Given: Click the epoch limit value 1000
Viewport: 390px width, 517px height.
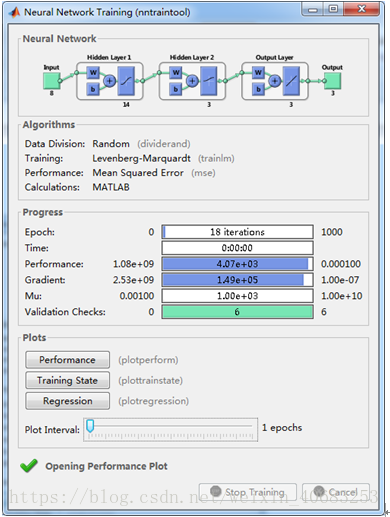Looking at the screenshot, I should click(332, 232).
